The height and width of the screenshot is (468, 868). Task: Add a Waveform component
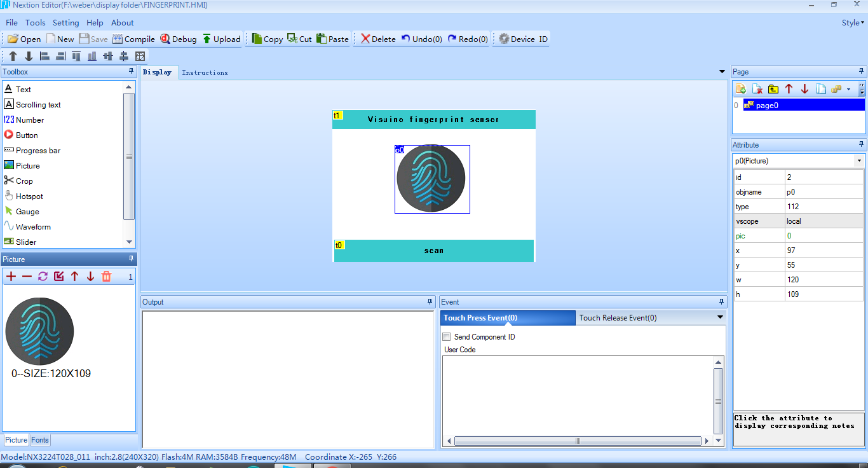32,226
